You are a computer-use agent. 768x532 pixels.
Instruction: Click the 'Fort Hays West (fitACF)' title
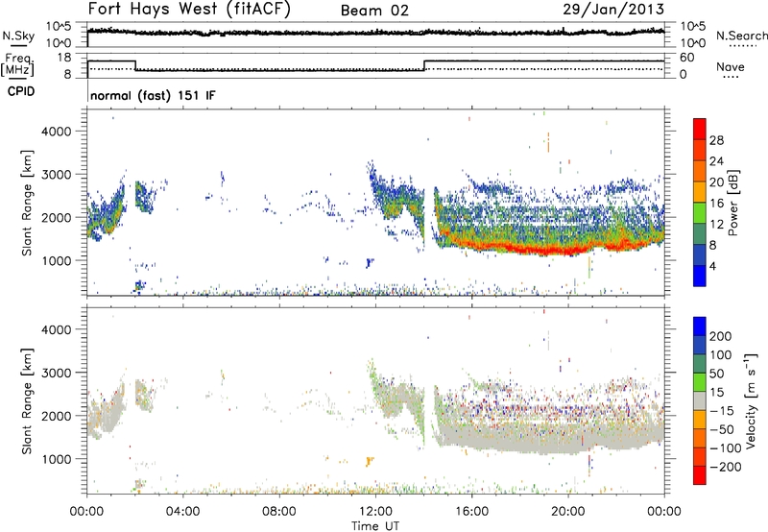point(188,9)
